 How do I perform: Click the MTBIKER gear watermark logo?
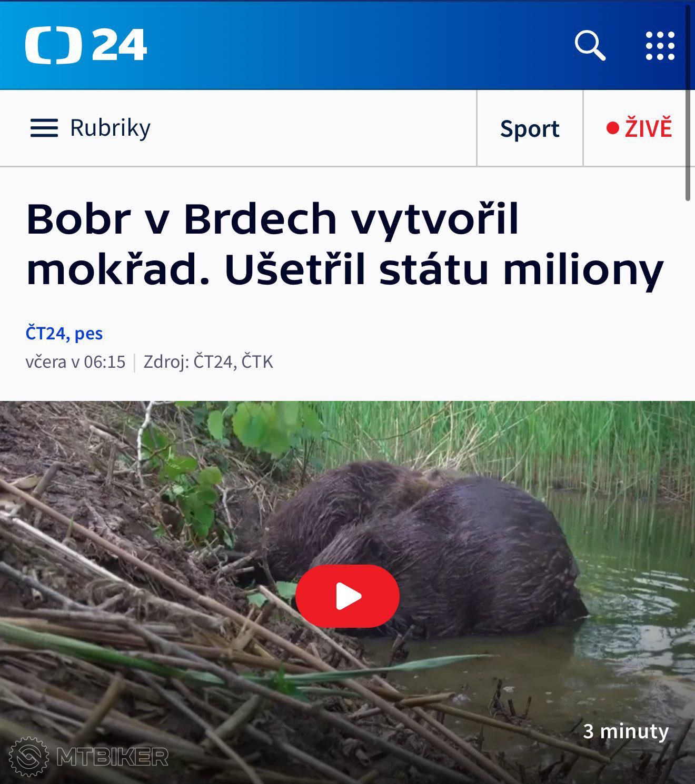point(29,757)
